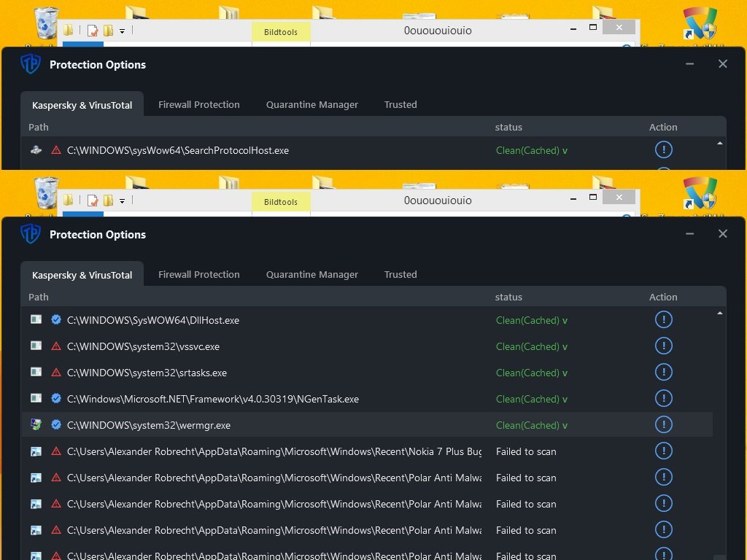Click scroll-up arrow in lower window list

point(720,314)
